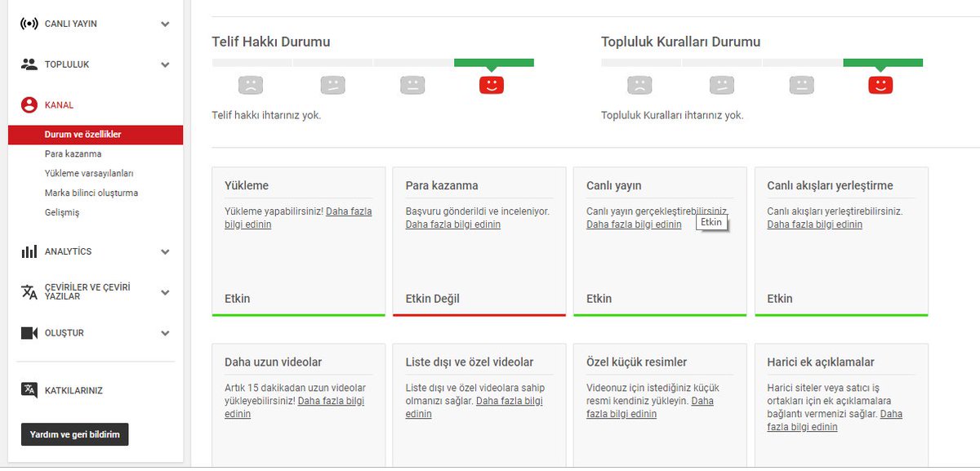Open Canlı yayın card's learn more link
980x471 pixels.
tap(634, 224)
